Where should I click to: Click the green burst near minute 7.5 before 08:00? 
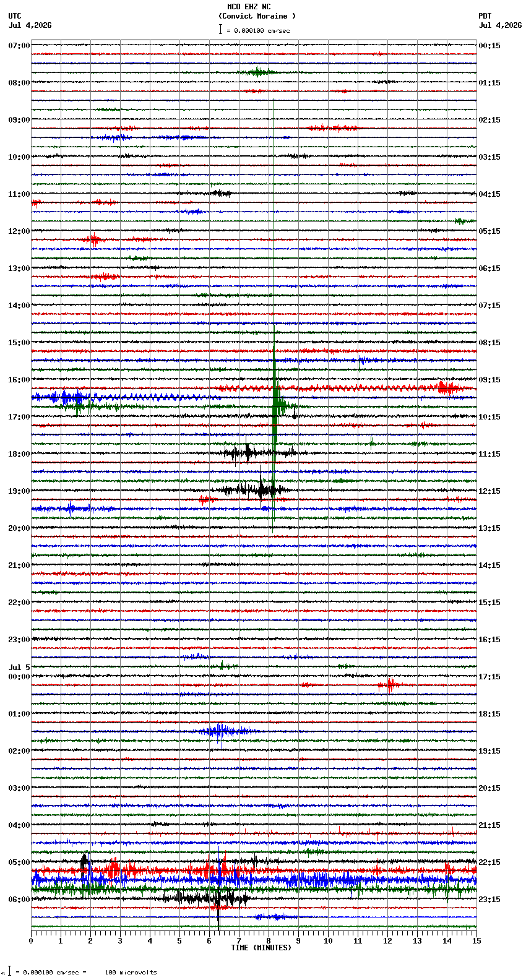[258, 72]
